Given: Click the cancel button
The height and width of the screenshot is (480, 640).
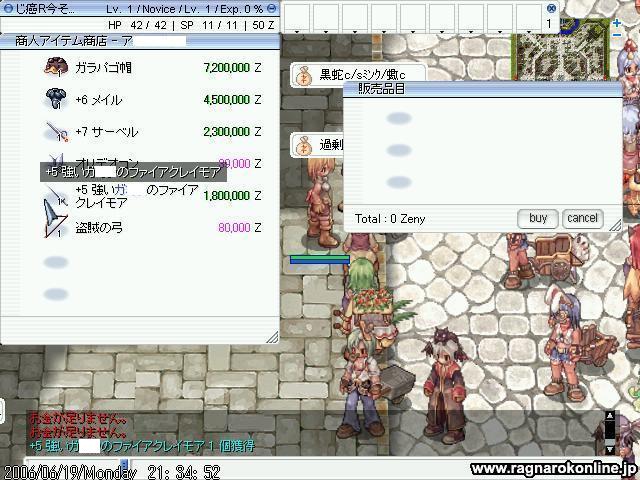Looking at the screenshot, I should pyautogui.click(x=582, y=218).
